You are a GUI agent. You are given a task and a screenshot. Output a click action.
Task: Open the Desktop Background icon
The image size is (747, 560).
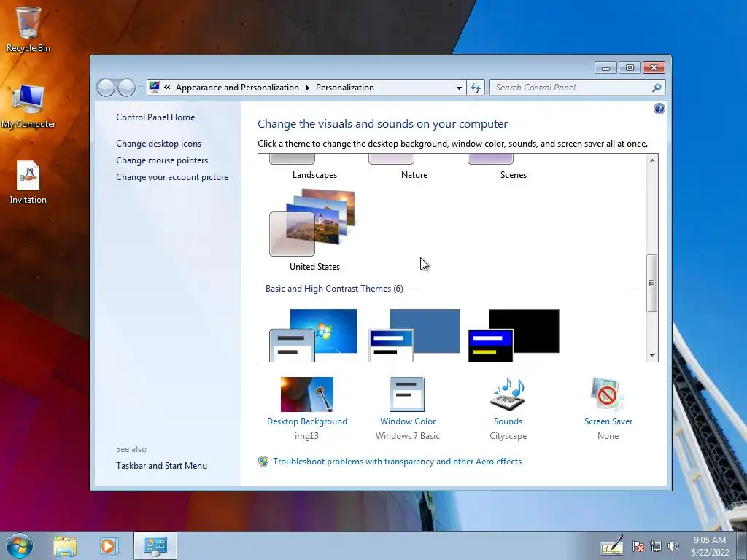click(307, 394)
